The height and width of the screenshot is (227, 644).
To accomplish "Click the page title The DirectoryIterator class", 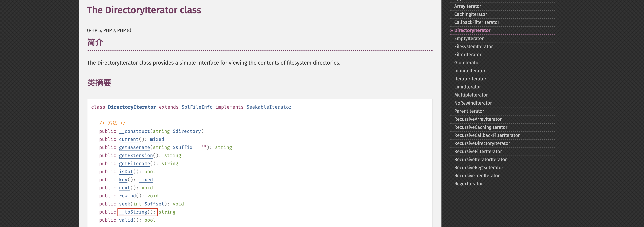I will pos(144,10).
